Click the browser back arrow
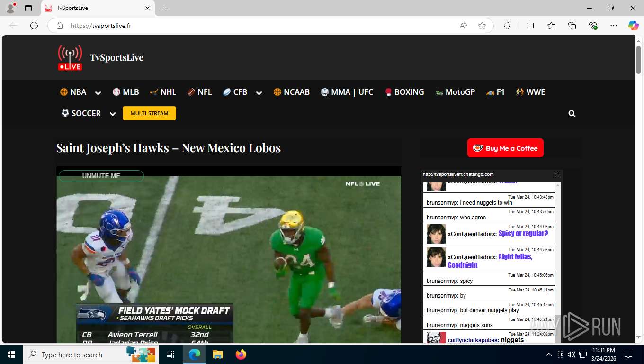 pos(13,26)
